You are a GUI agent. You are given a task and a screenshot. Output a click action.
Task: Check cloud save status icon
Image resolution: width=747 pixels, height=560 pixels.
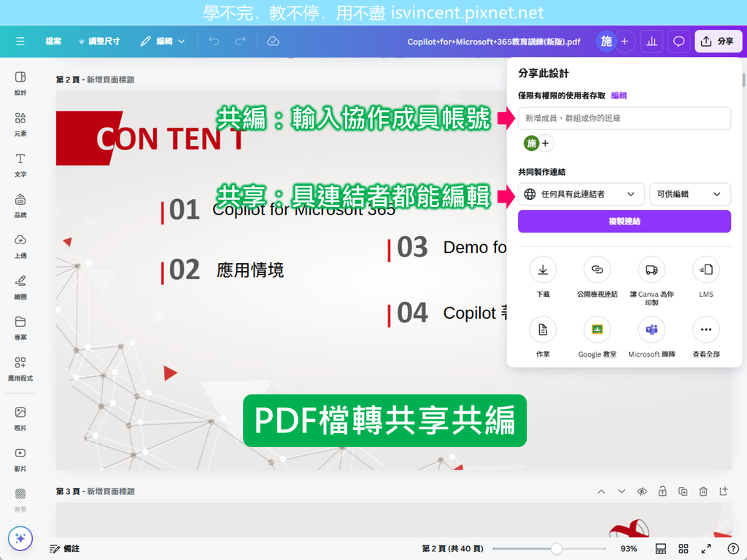coord(273,42)
